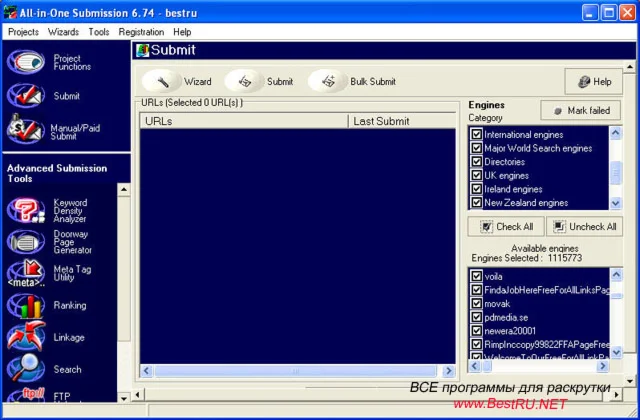The image size is (640, 420).
Task: Open the Help menu
Action: click(x=182, y=32)
